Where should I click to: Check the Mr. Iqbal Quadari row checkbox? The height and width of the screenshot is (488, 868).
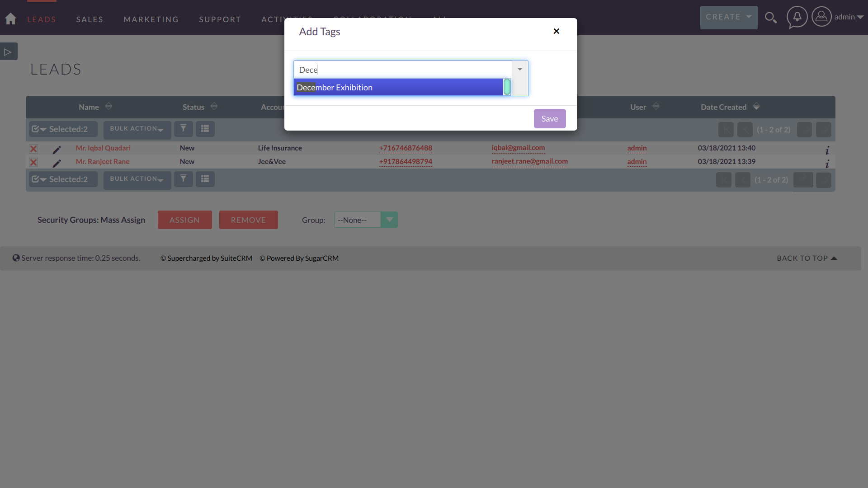(33, 148)
